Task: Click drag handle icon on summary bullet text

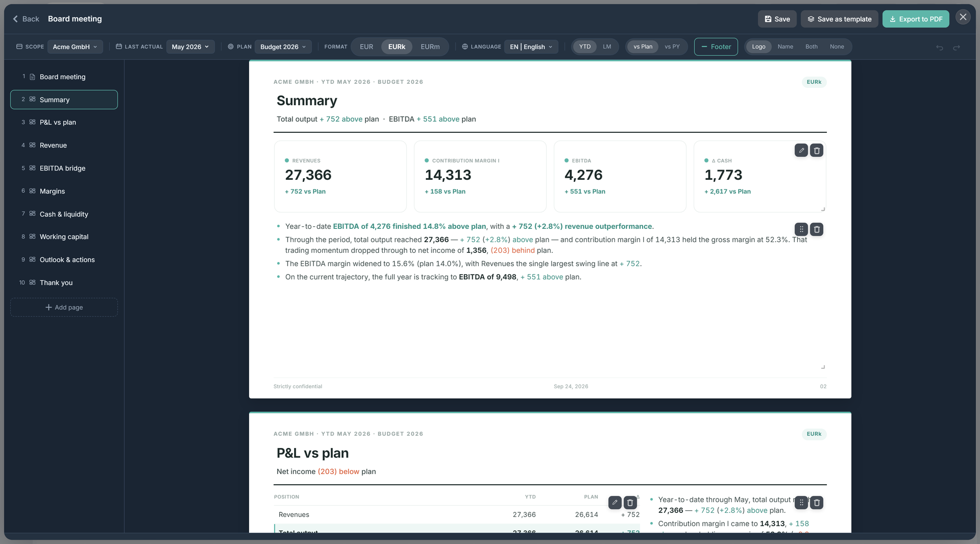Action: pyautogui.click(x=801, y=229)
